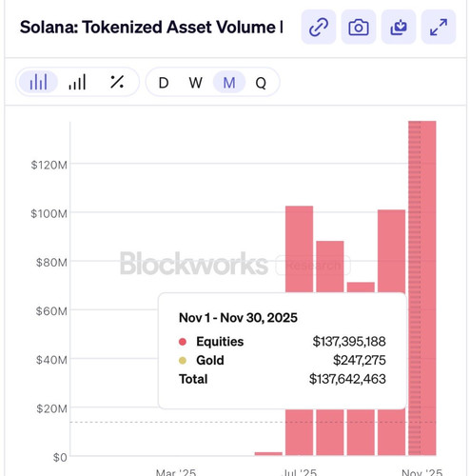Screen dimensions: 470x476
Task: Click the $80M axis label
Action: [x=51, y=263]
